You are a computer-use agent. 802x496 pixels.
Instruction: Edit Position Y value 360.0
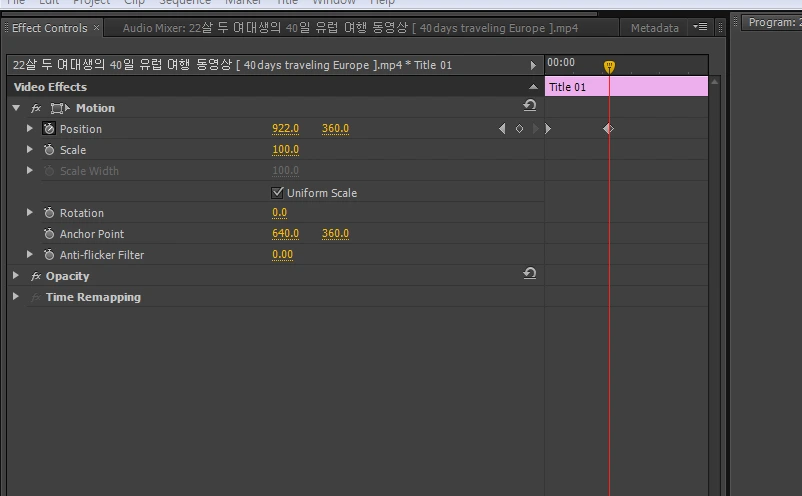335,129
